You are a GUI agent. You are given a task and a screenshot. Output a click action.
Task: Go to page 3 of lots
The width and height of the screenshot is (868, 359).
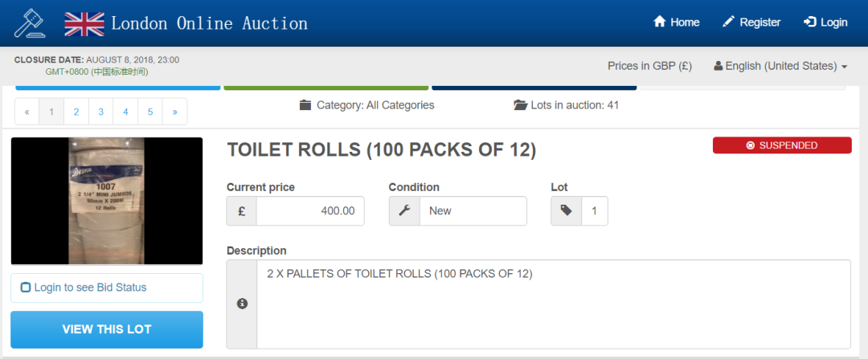coord(100,112)
